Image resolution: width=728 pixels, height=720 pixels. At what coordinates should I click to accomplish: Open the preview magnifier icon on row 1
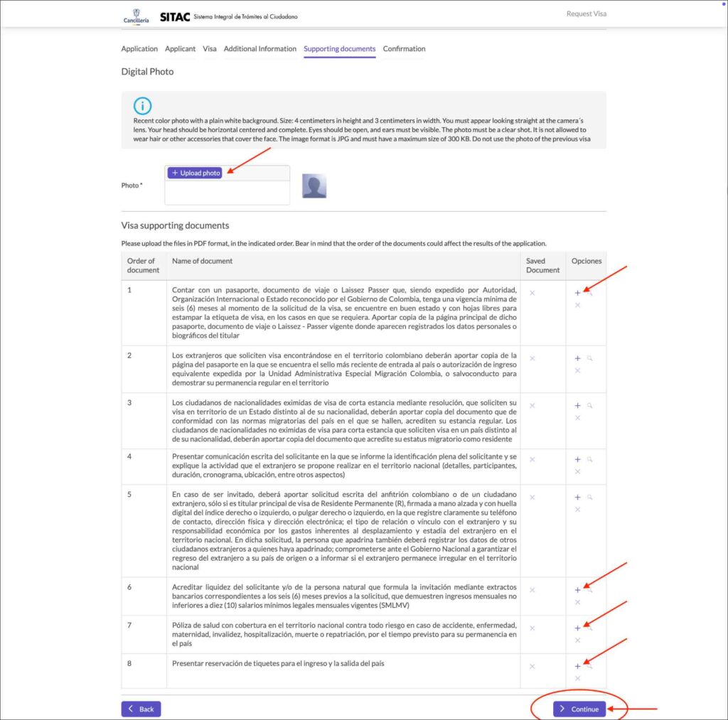pos(589,291)
